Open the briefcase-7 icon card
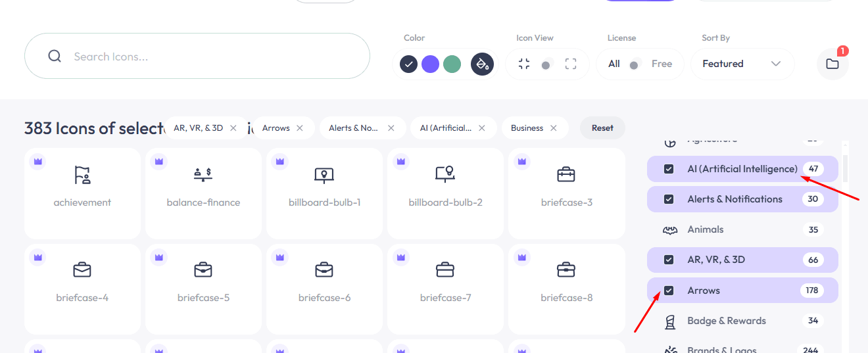 pyautogui.click(x=445, y=289)
